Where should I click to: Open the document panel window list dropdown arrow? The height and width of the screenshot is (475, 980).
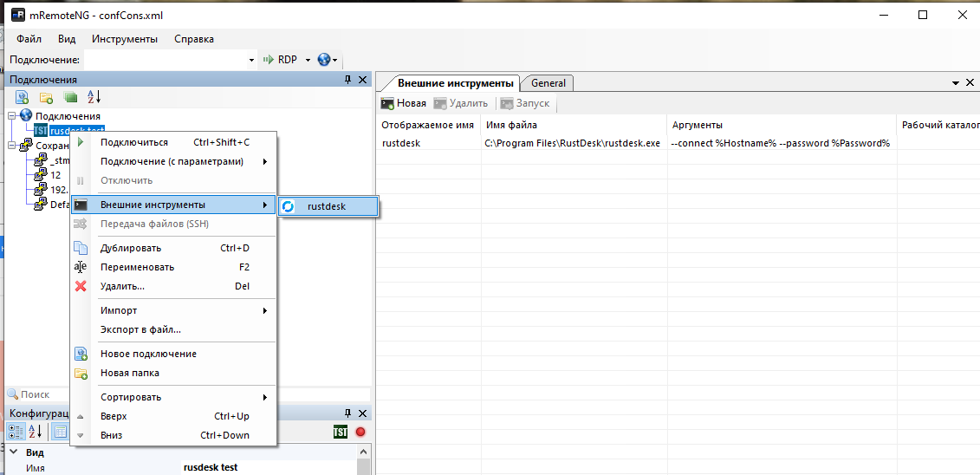[x=956, y=83]
